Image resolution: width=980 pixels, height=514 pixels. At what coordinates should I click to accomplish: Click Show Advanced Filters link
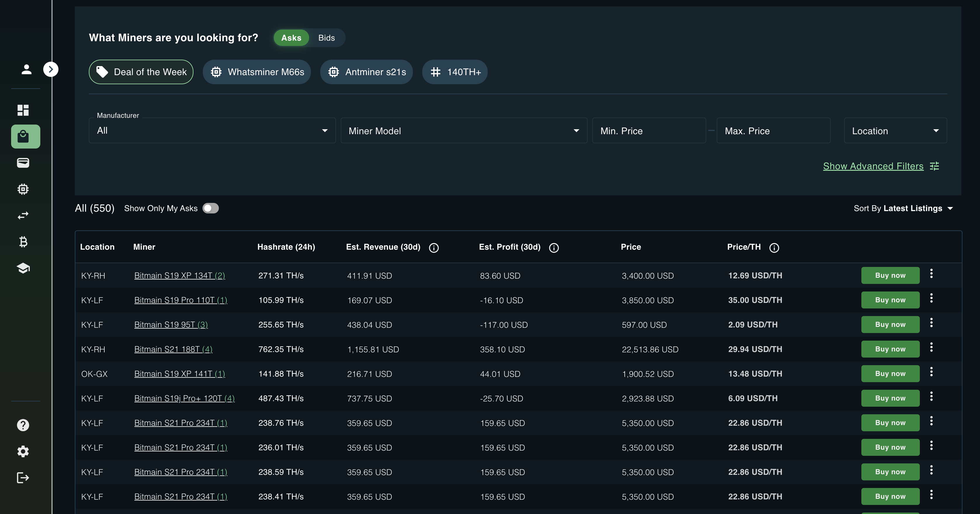pyautogui.click(x=873, y=166)
